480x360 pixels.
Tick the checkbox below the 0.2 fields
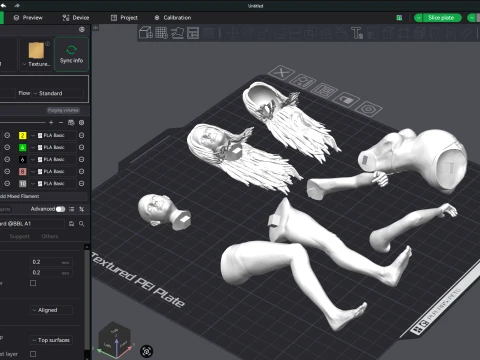(x=33, y=283)
